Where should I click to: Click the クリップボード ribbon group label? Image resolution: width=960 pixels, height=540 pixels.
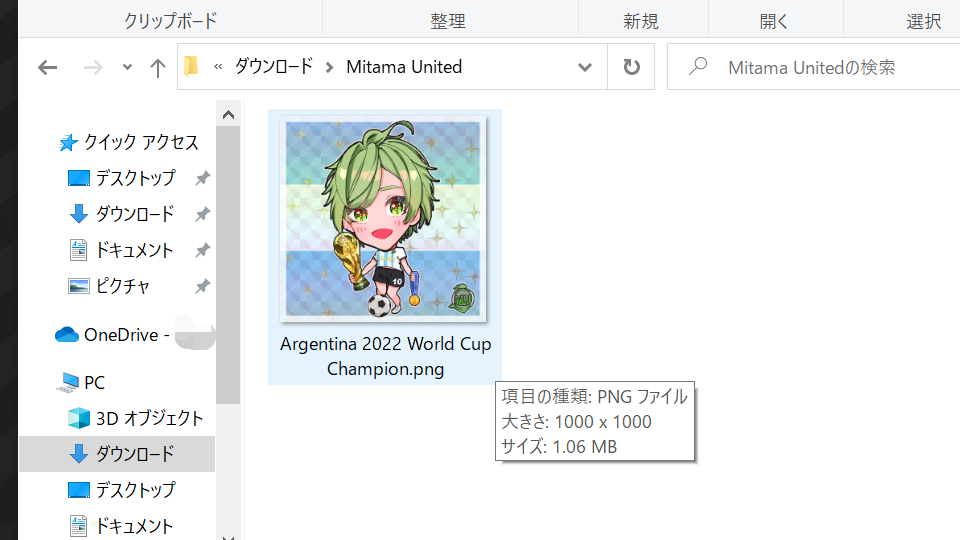point(171,21)
